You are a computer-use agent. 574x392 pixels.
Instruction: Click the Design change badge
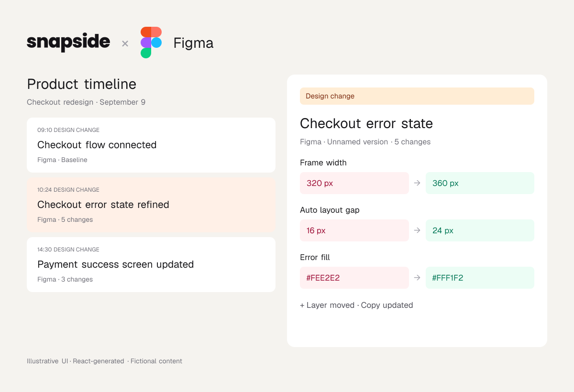click(417, 96)
